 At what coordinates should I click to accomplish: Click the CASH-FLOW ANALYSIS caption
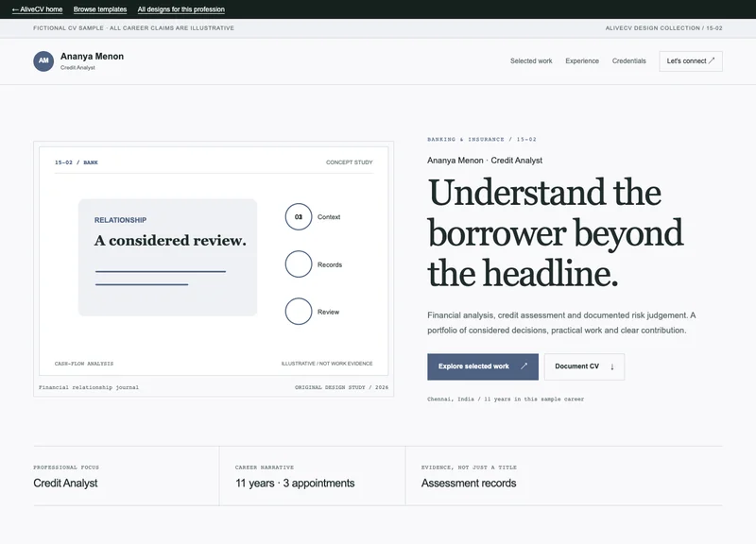[84, 364]
